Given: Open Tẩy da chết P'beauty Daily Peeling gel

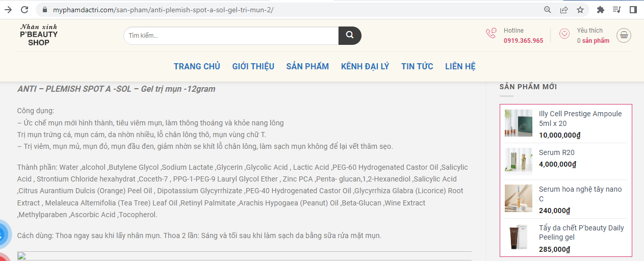Looking at the screenshot, I should click(x=581, y=232).
